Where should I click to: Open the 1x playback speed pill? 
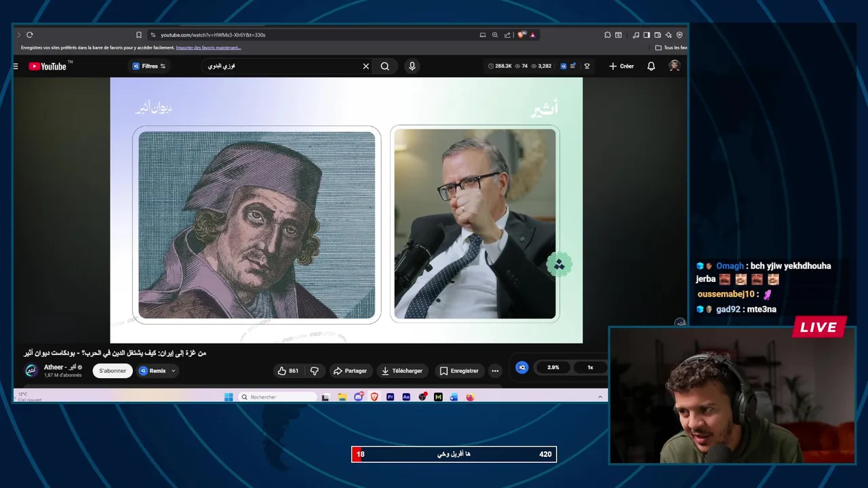click(590, 367)
